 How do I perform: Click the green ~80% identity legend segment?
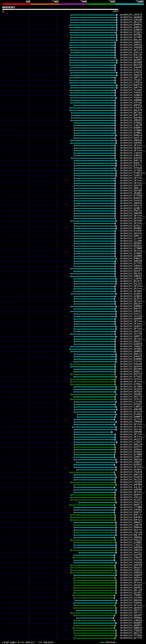(x=101, y=4)
